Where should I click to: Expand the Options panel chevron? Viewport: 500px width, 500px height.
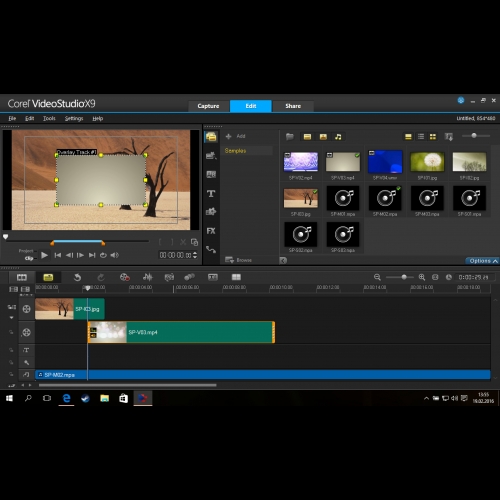tap(495, 261)
